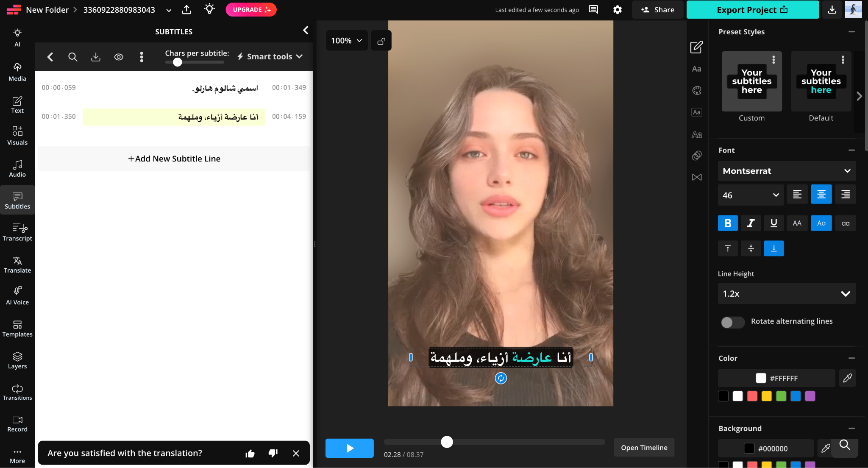
Task: Click the download subtitles icon
Action: click(96, 57)
